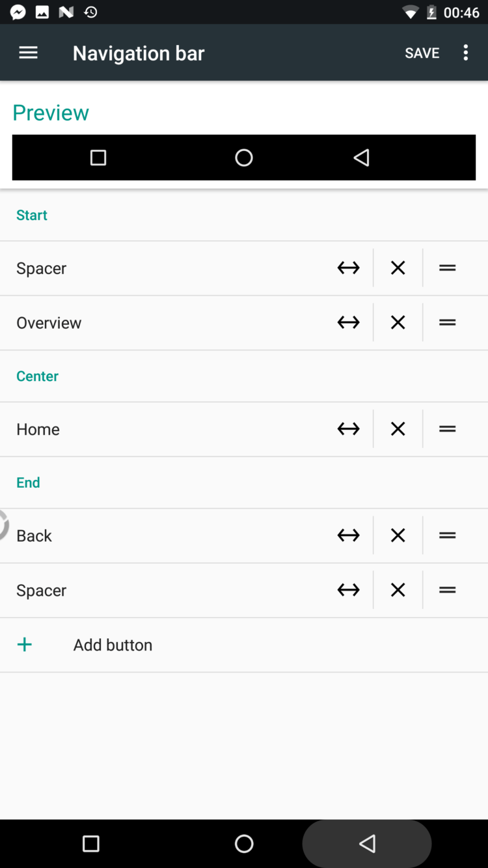Image resolution: width=488 pixels, height=868 pixels.
Task: Open the hamburger navigation menu
Action: [28, 53]
